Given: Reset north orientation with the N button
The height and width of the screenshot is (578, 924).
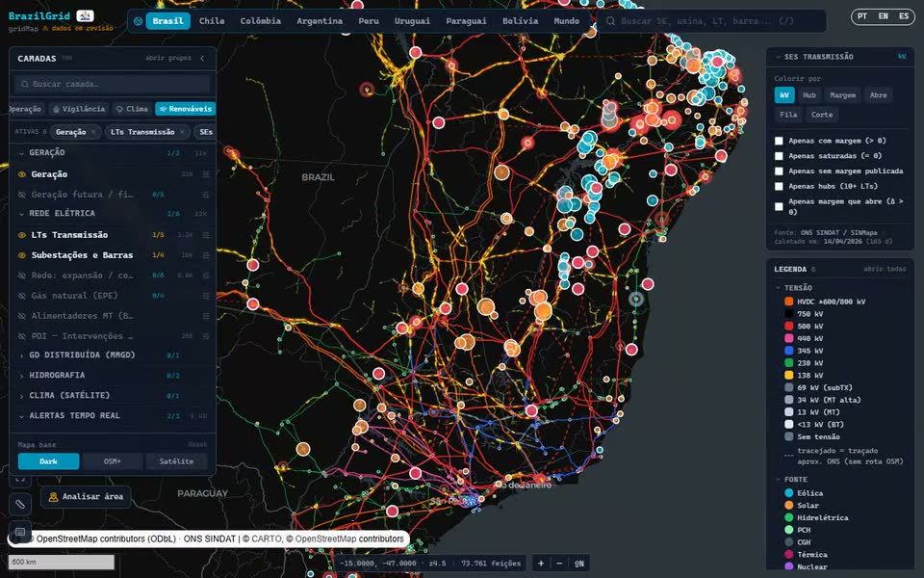Looking at the screenshot, I should (x=579, y=564).
